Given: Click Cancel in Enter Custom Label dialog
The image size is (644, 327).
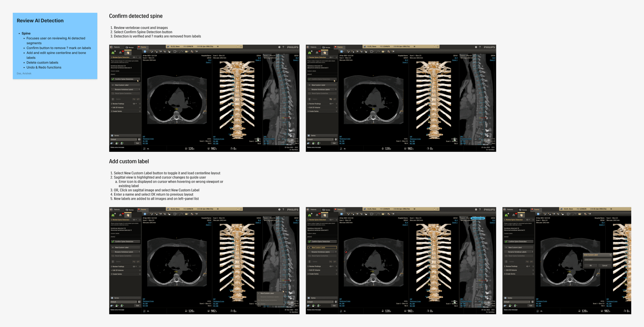Looking at the screenshot, I should click(605, 265).
